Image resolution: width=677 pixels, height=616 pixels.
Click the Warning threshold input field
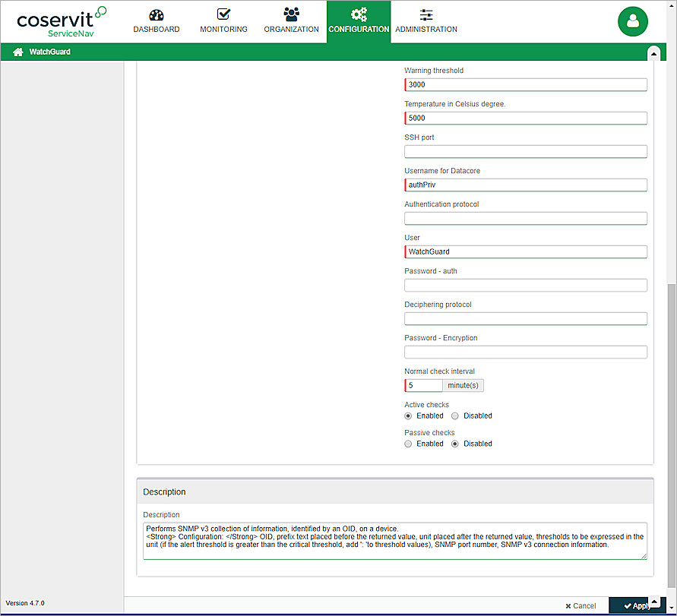point(526,85)
